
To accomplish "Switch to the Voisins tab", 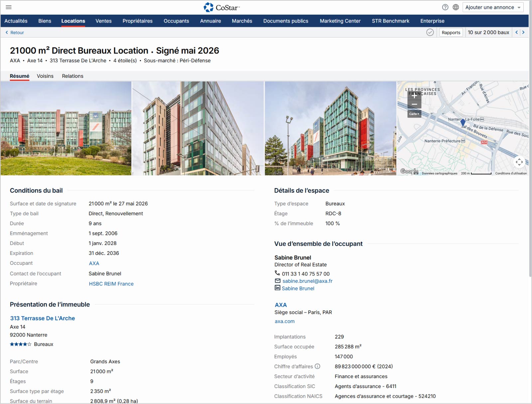I will 45,76.
